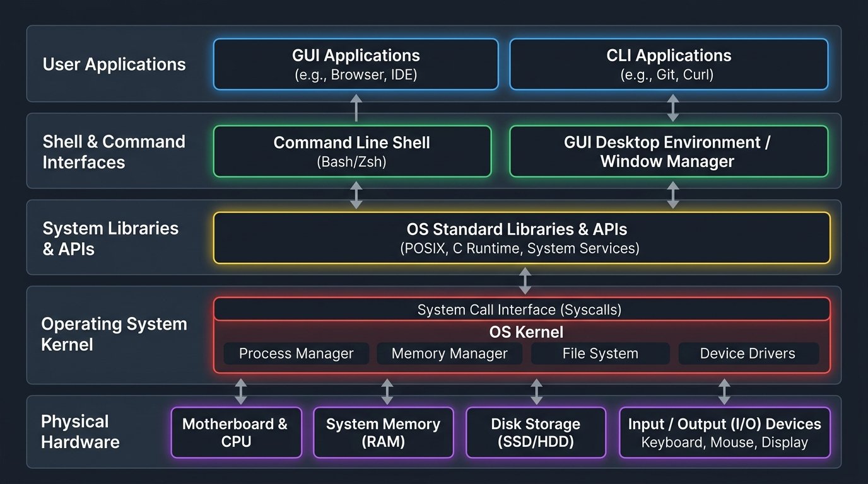Click the "(Bash/Zsh)" subtitle

[x=351, y=162]
